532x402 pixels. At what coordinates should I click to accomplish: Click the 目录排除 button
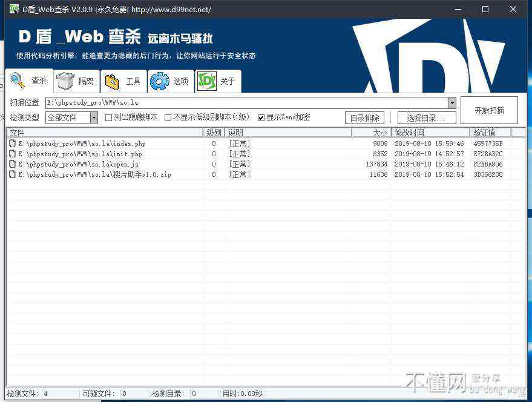(x=365, y=118)
